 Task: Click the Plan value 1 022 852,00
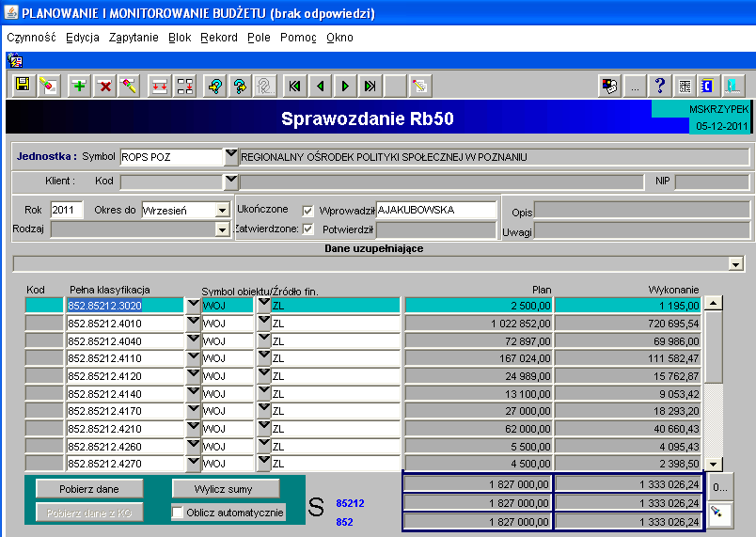tap(479, 323)
